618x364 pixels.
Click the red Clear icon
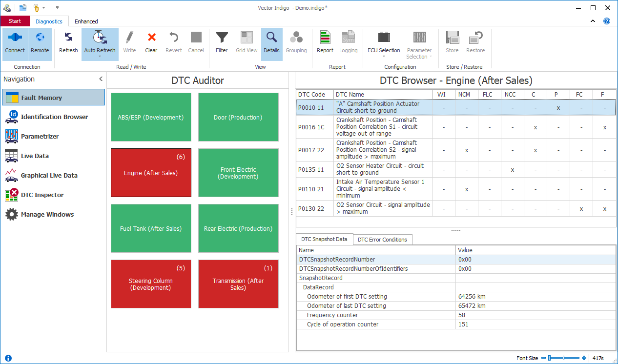tap(151, 38)
